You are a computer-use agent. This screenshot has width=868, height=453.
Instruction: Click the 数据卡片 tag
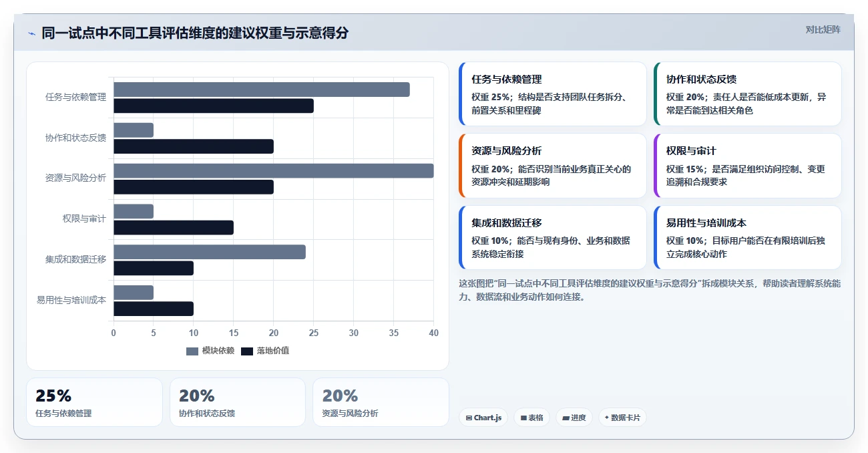[x=622, y=418]
